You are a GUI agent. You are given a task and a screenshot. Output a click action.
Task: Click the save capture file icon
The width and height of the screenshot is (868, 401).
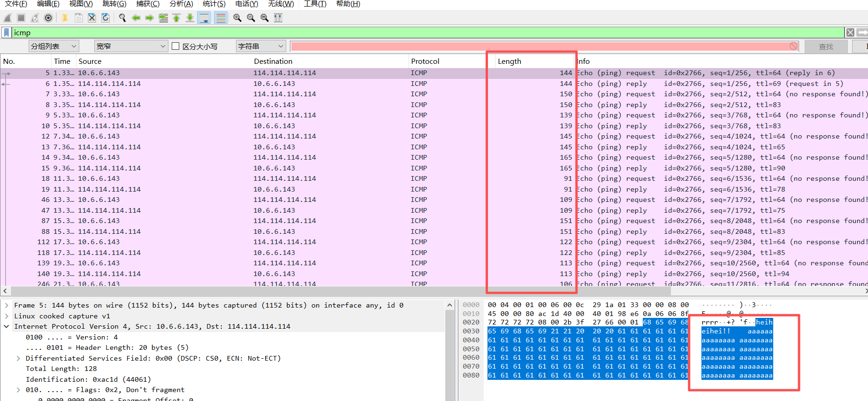tap(78, 18)
